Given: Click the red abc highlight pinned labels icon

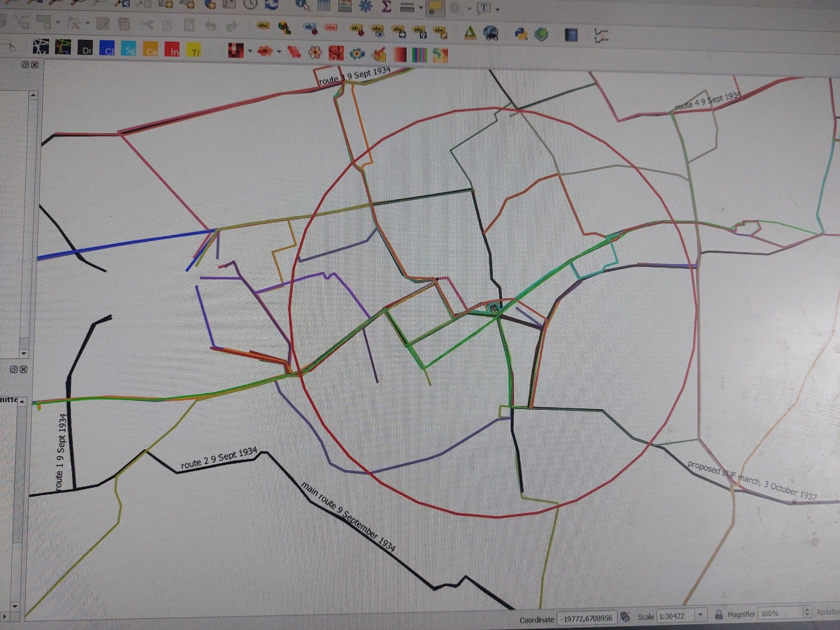Looking at the screenshot, I should pos(331,28).
